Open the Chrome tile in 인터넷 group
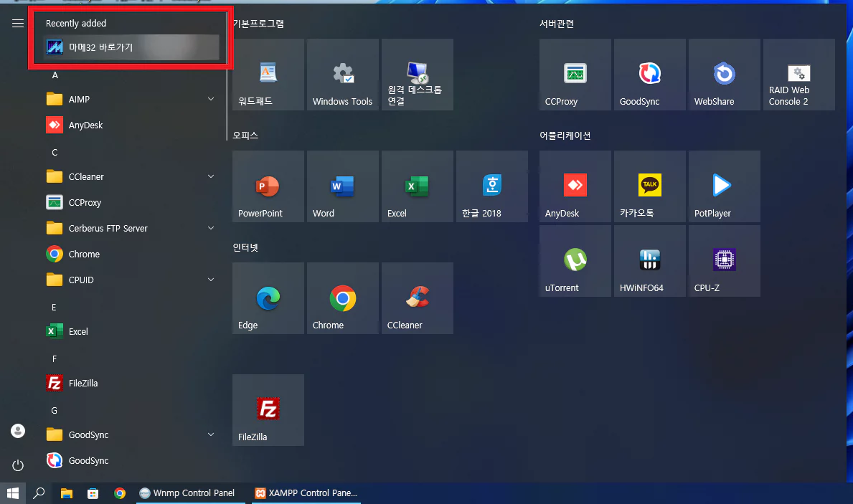The width and height of the screenshot is (853, 504). pos(343,298)
